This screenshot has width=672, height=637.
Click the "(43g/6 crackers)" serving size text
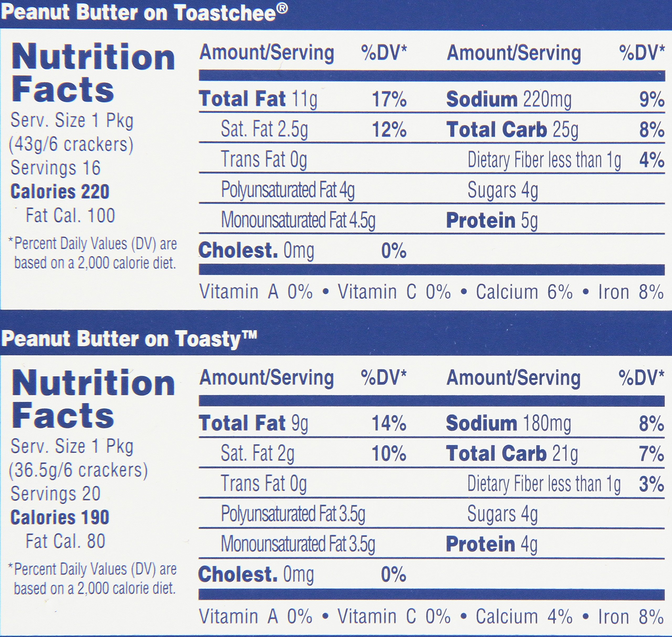click(71, 144)
